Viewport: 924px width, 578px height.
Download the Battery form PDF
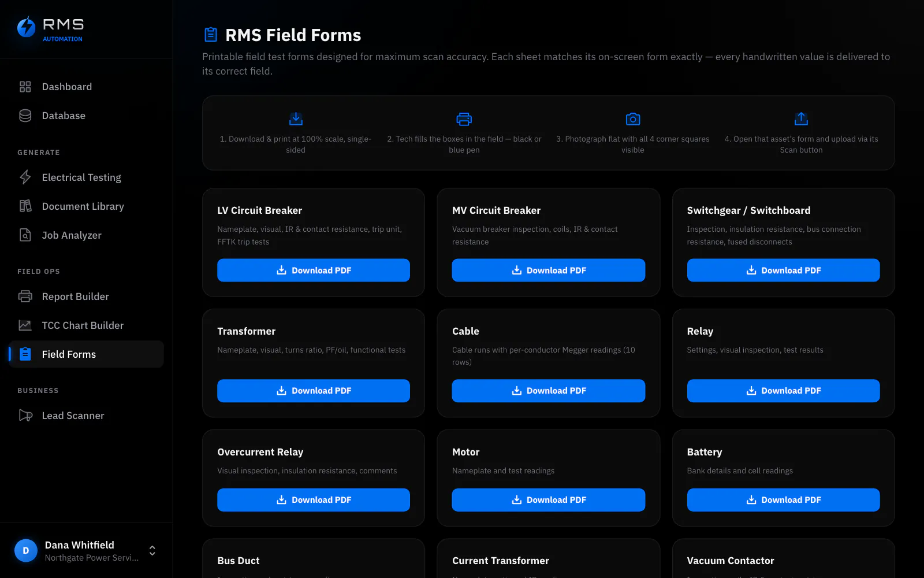pos(783,500)
